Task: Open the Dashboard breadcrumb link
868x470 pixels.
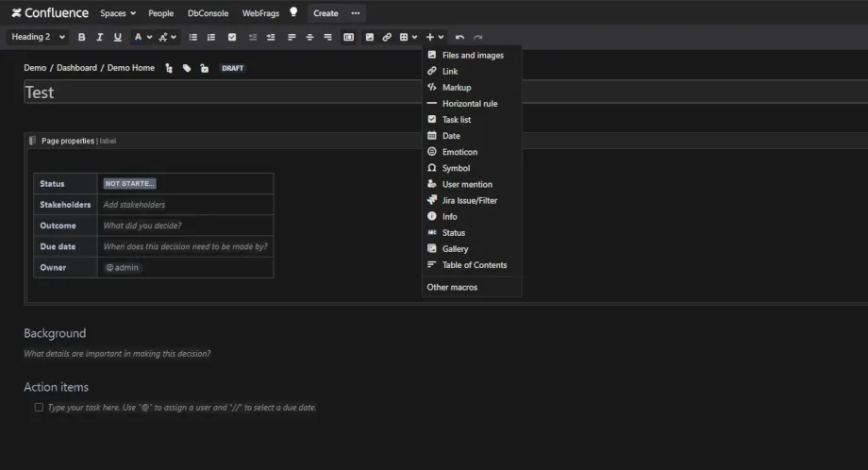Action: [x=76, y=68]
